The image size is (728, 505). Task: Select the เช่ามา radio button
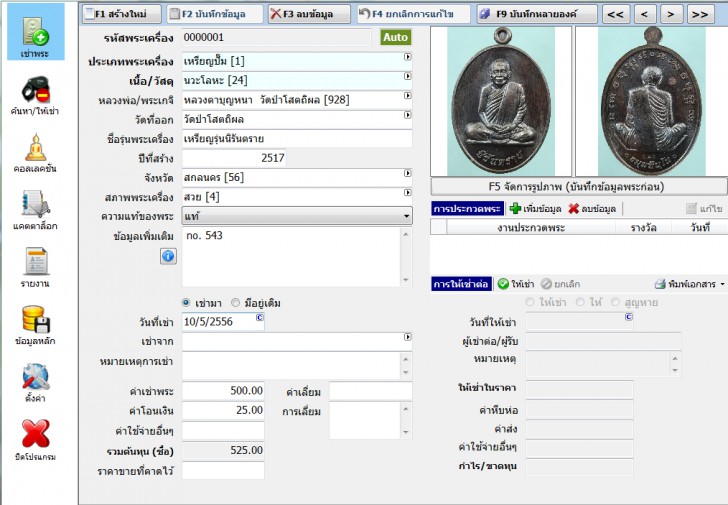pos(186,303)
